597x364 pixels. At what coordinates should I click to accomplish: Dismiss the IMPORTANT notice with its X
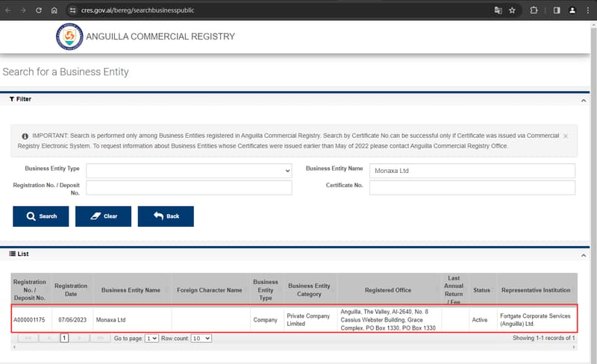tap(566, 136)
